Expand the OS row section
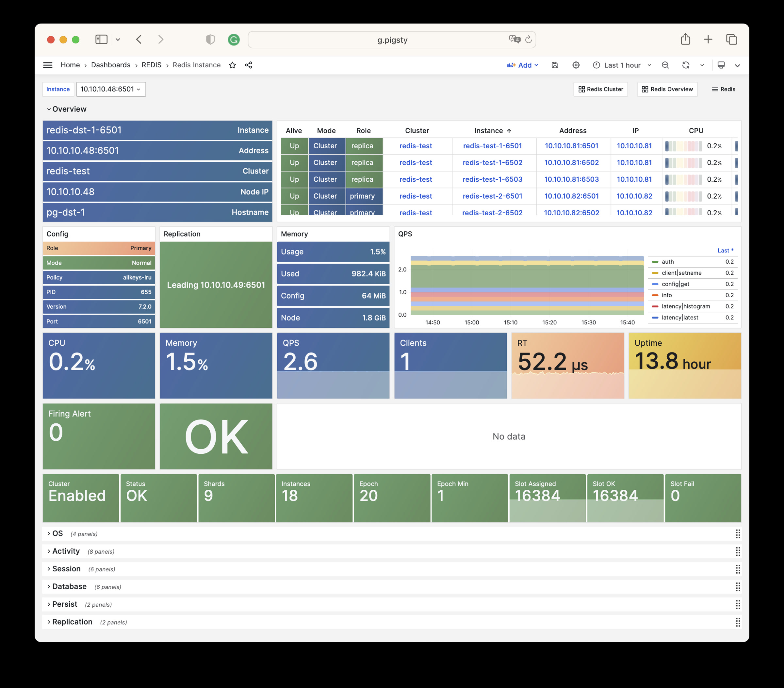 (x=57, y=533)
